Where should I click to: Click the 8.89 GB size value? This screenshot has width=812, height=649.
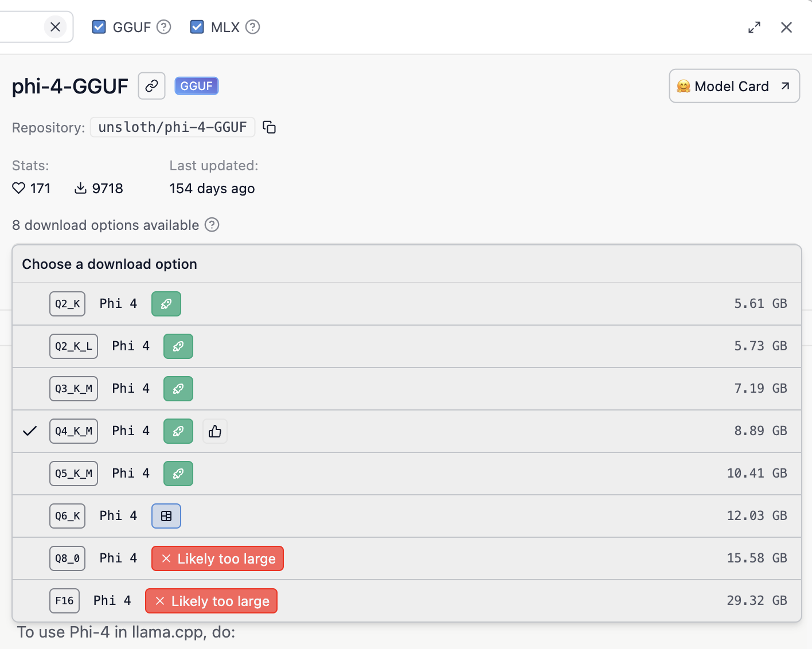(760, 431)
